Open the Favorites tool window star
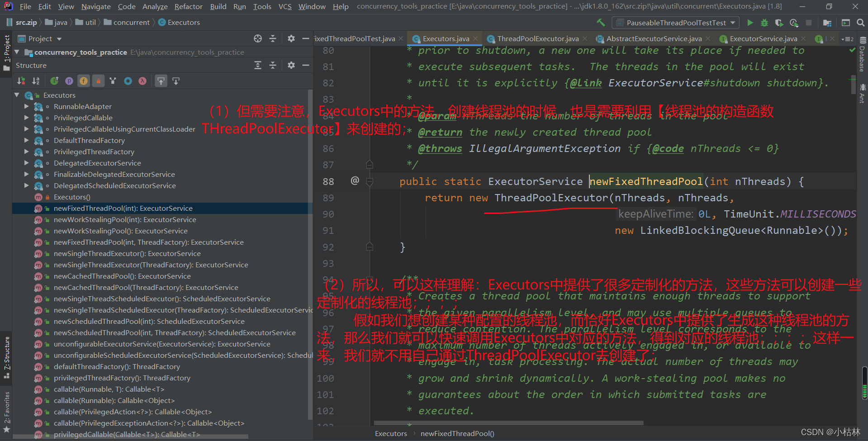The height and width of the screenshot is (441, 868). [x=7, y=429]
